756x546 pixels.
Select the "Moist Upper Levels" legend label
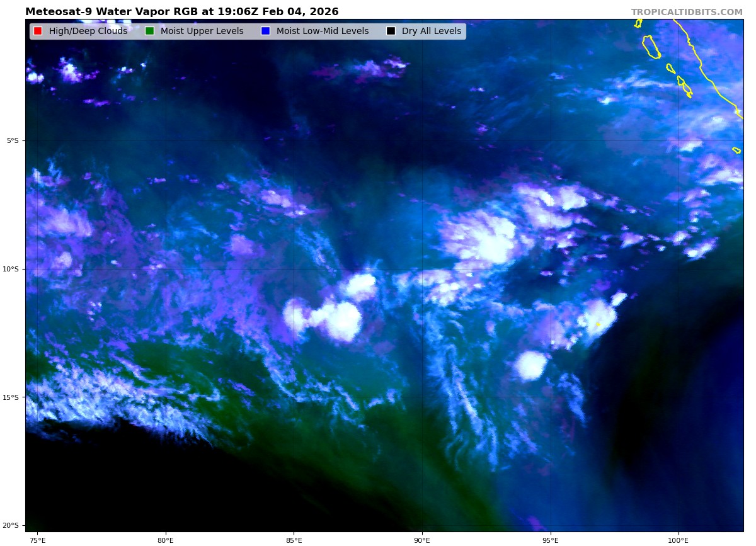[x=202, y=31]
